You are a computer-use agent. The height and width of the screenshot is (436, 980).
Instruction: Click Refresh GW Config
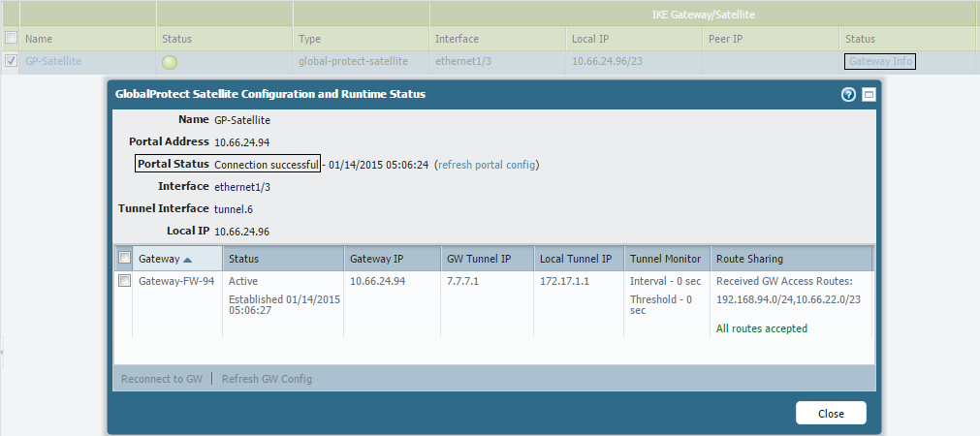pyautogui.click(x=267, y=379)
